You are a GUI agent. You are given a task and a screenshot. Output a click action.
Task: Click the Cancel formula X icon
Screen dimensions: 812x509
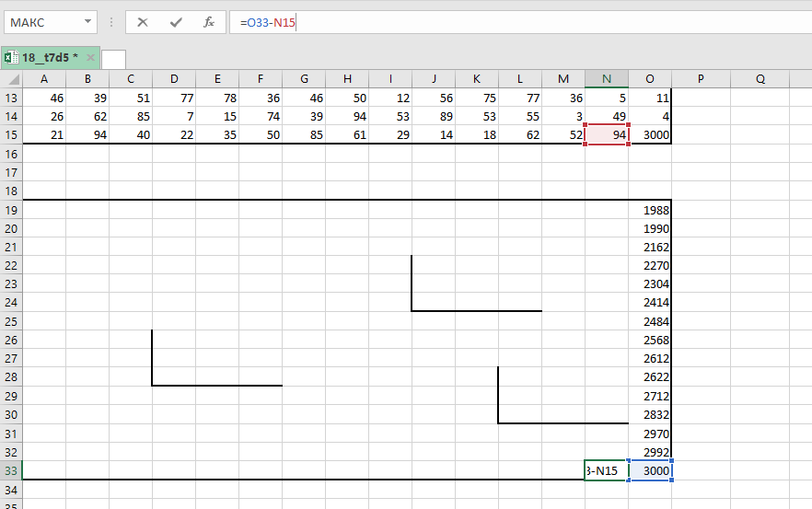143,22
